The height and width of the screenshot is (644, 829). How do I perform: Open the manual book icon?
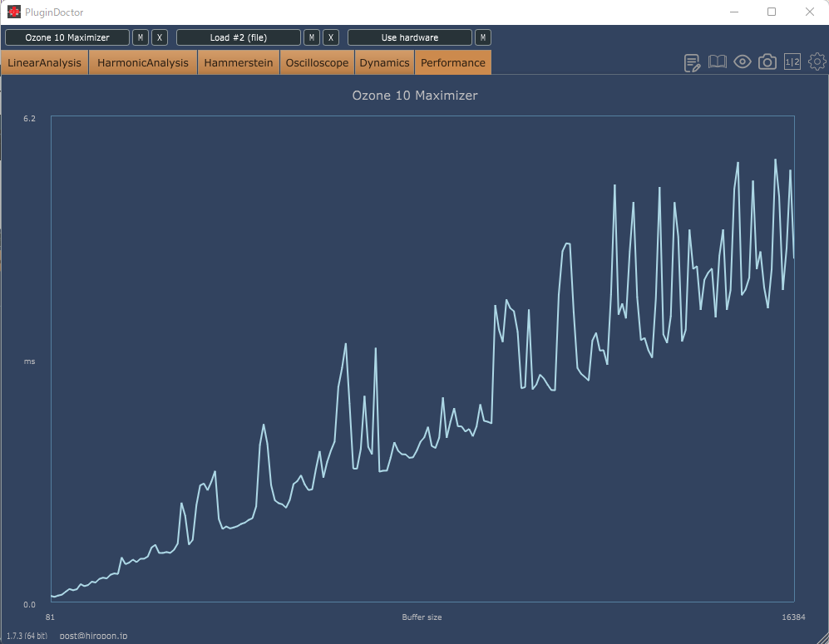(x=717, y=62)
